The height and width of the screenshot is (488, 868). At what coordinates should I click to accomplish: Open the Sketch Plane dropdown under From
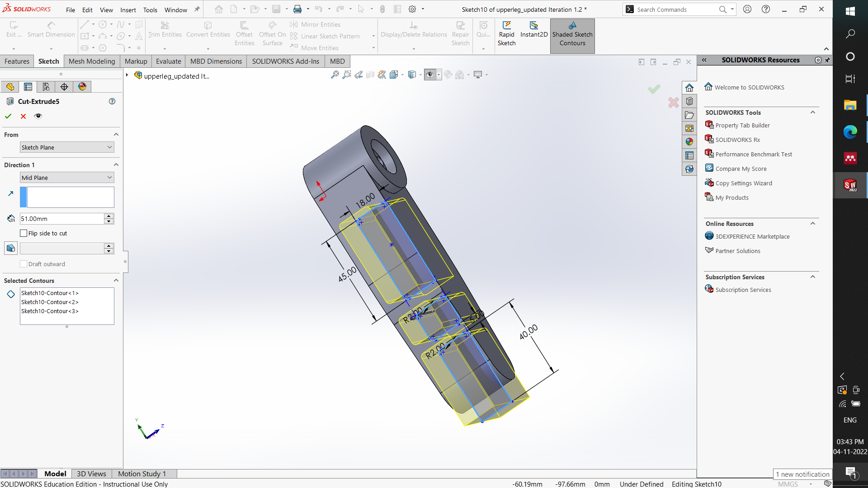click(x=108, y=147)
